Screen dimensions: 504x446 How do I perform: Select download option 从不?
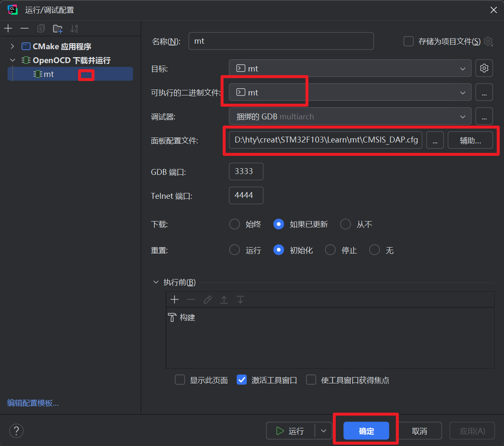(x=346, y=224)
